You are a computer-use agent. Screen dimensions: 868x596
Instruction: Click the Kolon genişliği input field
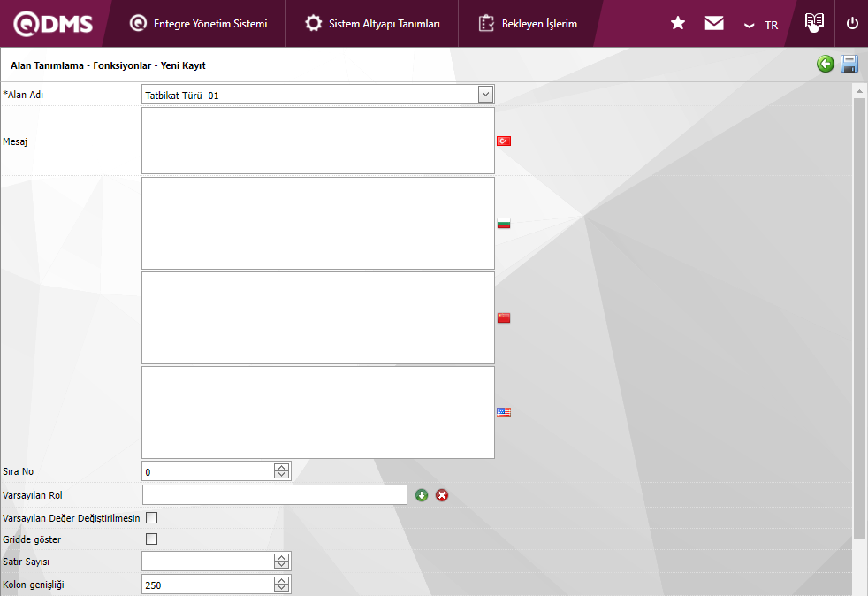208,585
